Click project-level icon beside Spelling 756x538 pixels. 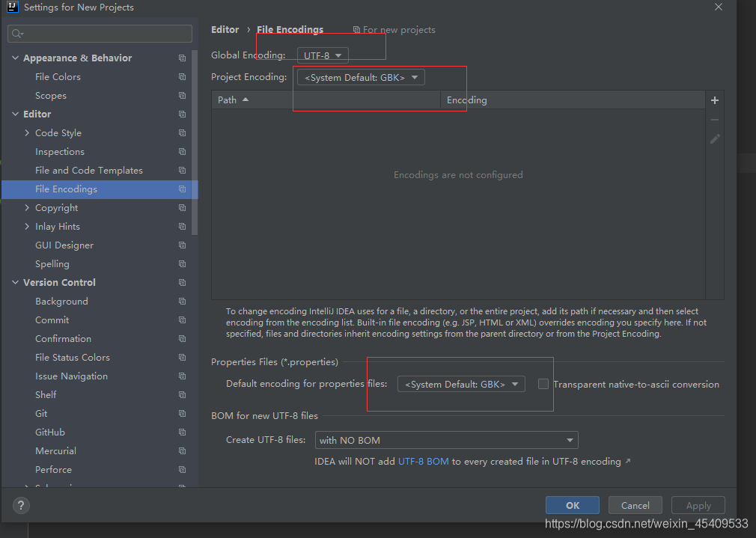182,263
